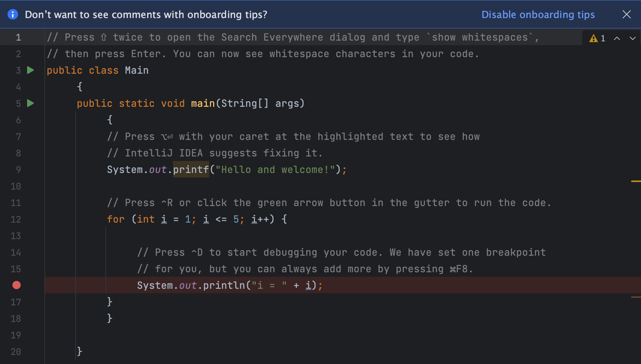Click line number 9 in the gutter
This screenshot has height=364, width=641.
tap(18, 170)
